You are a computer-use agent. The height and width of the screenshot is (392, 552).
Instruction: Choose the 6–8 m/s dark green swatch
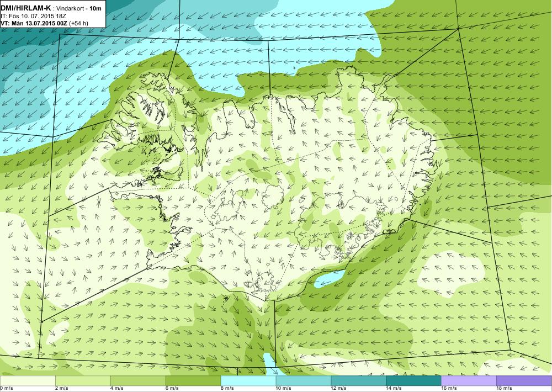pyautogui.click(x=193, y=381)
